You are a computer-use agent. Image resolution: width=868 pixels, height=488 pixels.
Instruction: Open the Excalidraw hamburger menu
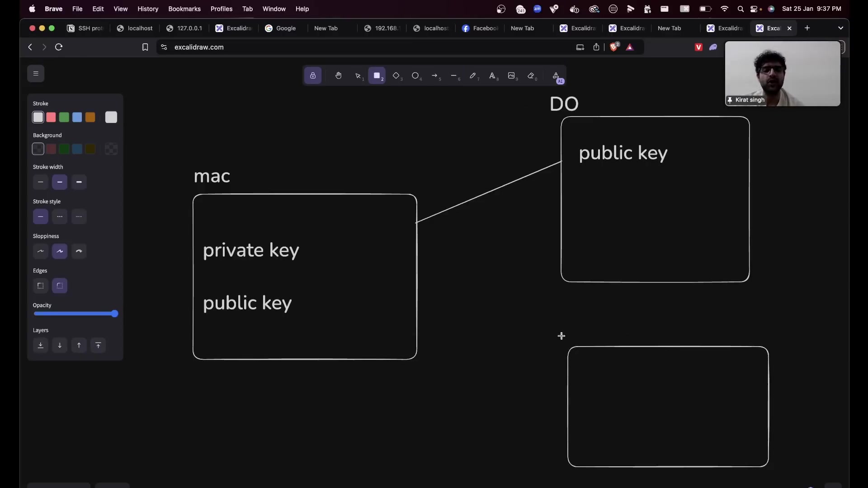click(x=36, y=74)
